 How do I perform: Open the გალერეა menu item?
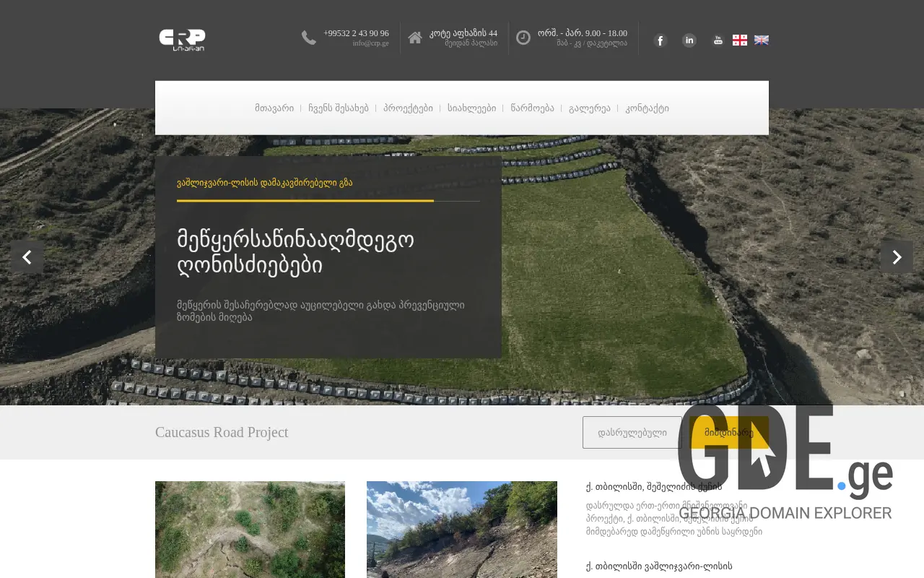click(590, 108)
